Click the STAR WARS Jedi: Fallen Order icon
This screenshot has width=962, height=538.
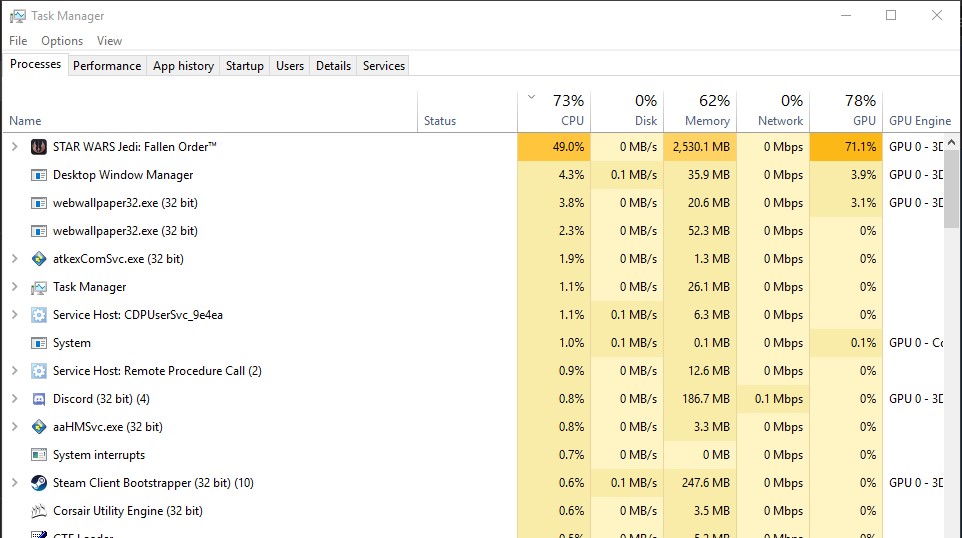39,147
